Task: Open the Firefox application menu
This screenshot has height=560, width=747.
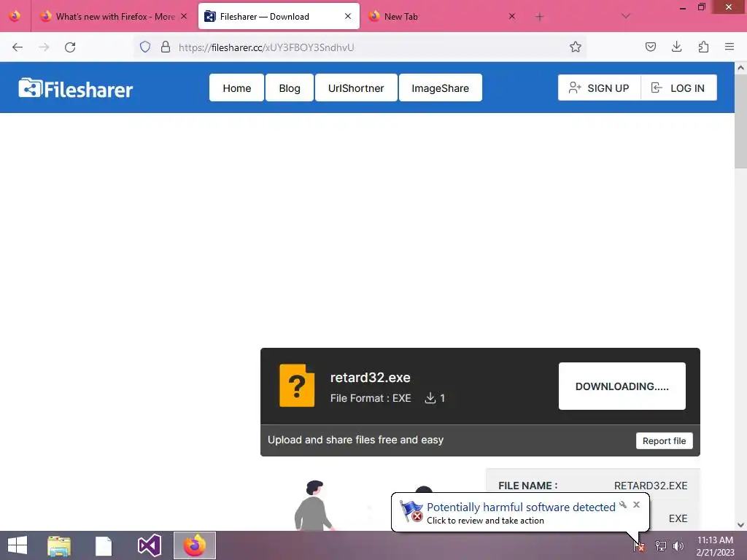Action: 729,47
